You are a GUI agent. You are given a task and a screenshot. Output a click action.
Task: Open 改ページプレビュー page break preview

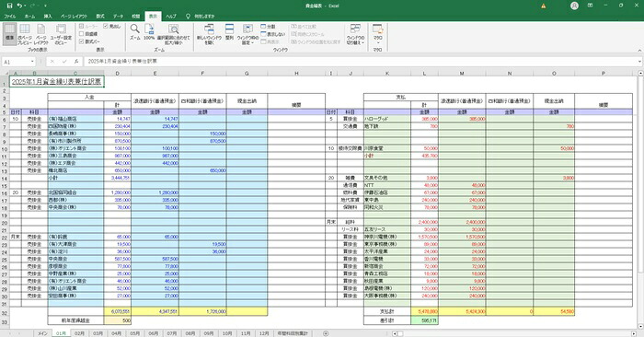pyautogui.click(x=25, y=34)
